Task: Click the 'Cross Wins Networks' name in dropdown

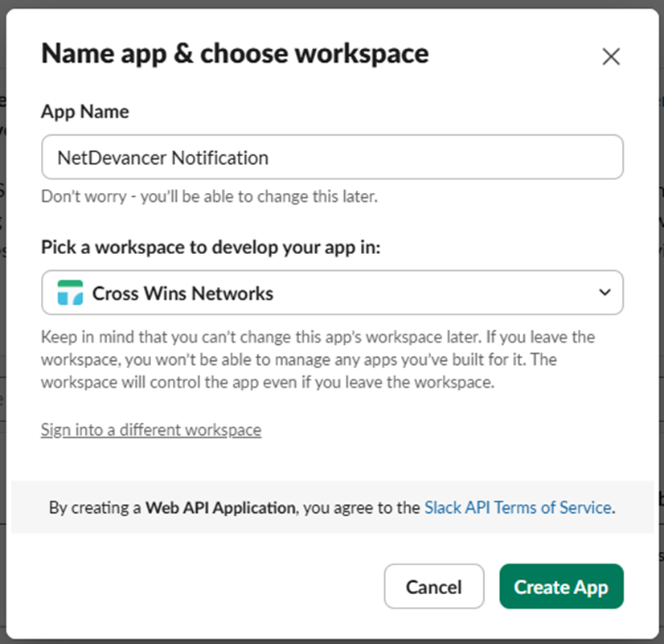Action: 183,293
